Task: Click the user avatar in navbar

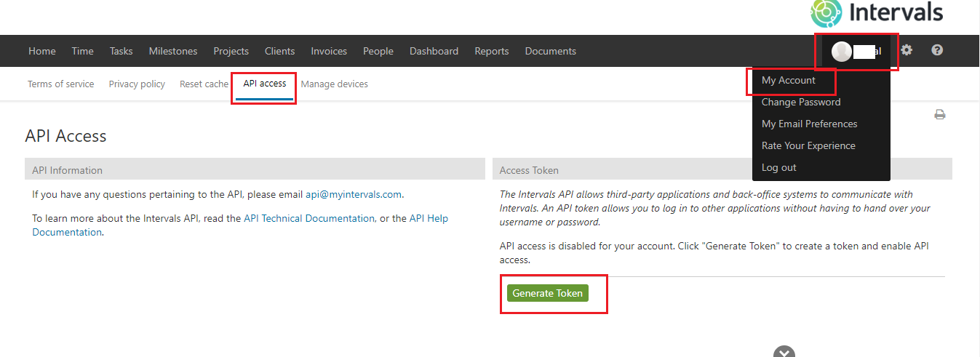Action: point(842,51)
